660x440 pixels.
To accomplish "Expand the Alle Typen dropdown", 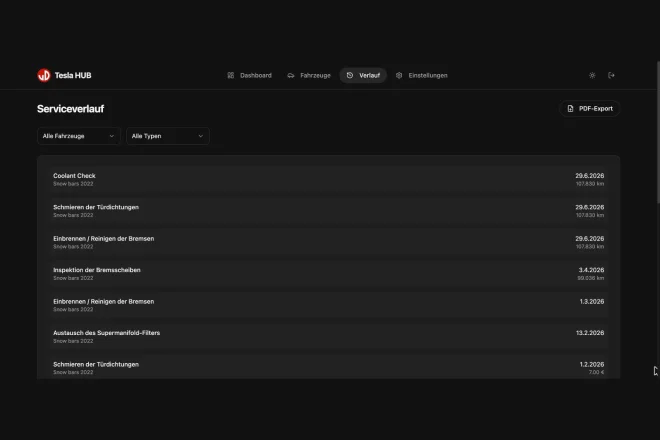I will pyautogui.click(x=168, y=136).
